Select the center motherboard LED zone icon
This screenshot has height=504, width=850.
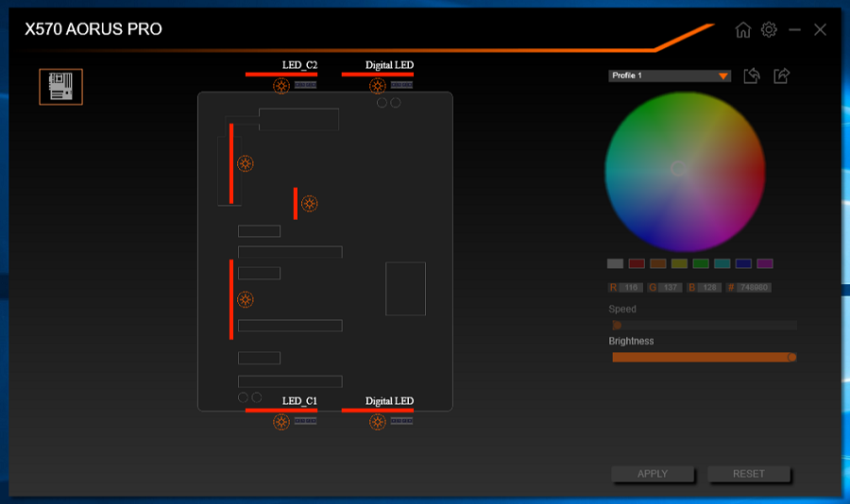click(x=310, y=204)
